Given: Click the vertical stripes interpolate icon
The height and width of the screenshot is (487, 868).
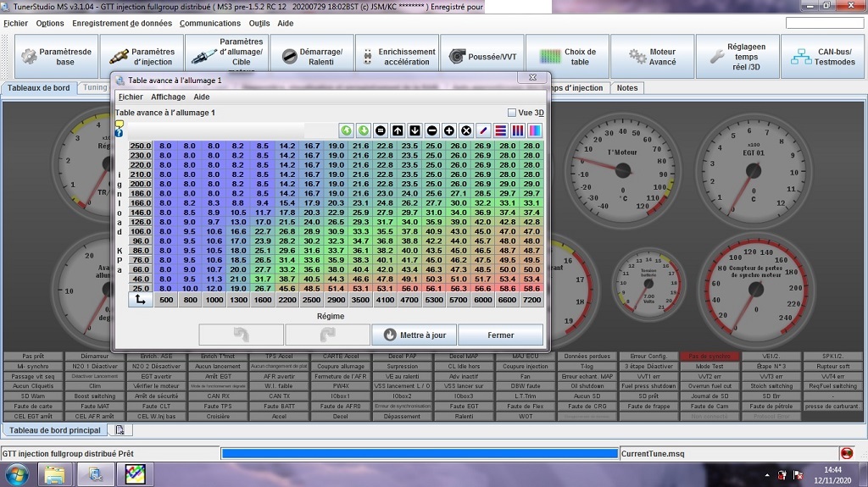Looking at the screenshot, I should click(518, 130).
